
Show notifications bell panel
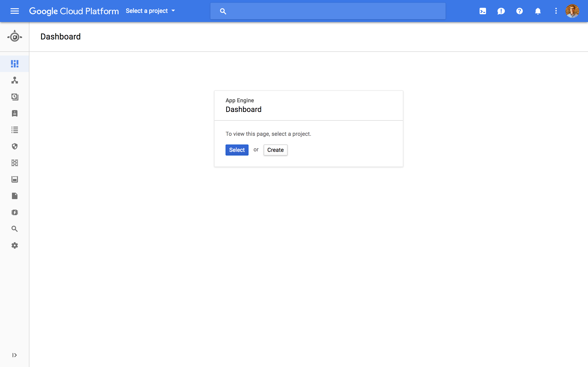[538, 11]
